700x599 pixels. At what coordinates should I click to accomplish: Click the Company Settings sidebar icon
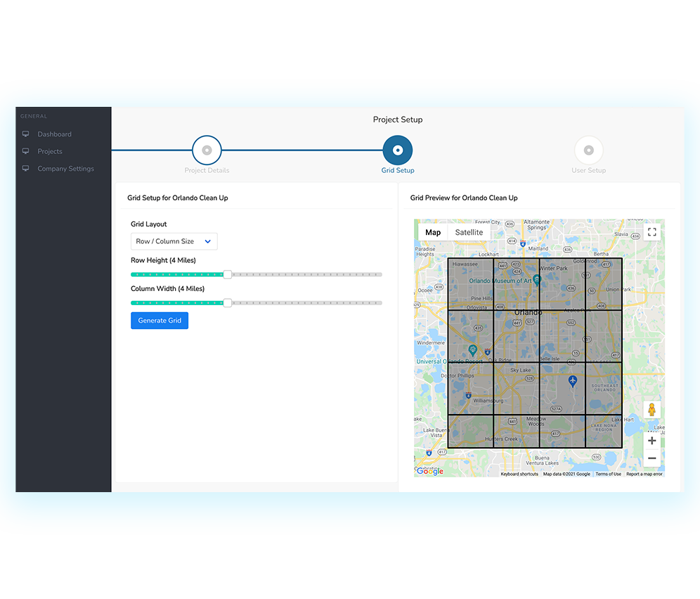[x=26, y=169]
